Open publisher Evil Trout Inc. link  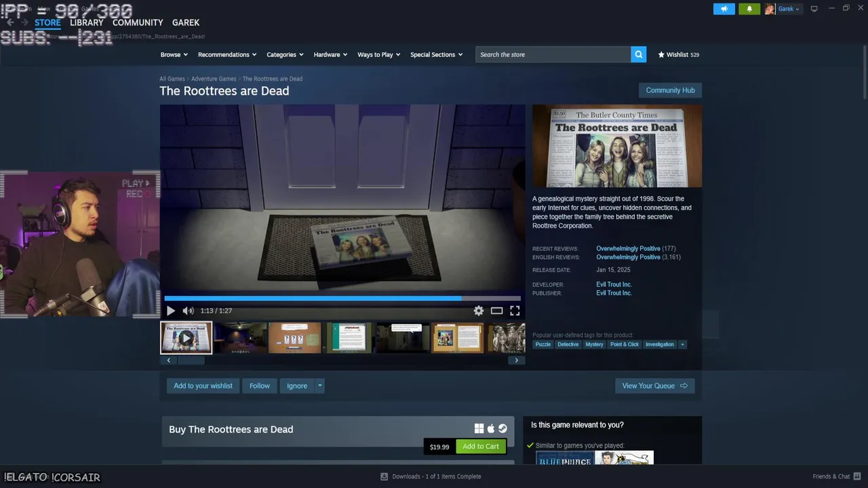614,293
